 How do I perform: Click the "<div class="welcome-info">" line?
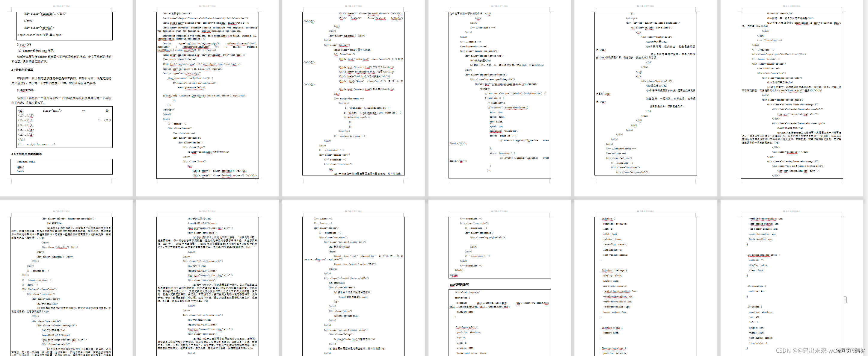coord(632,172)
